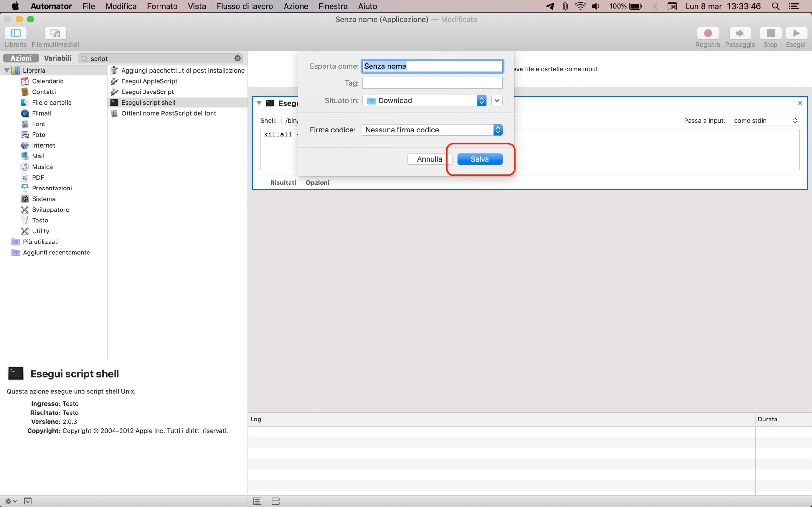Clear the script search field
Viewport: 812px width, 507px height.
(238, 58)
